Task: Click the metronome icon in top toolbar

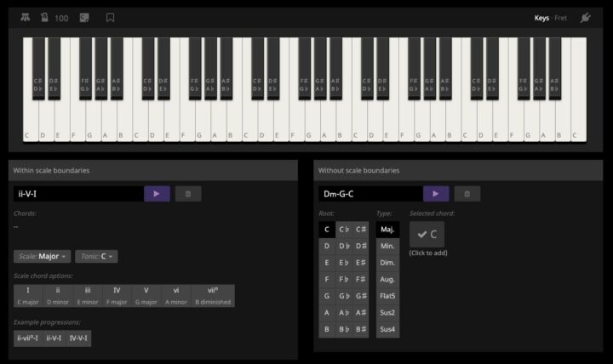Action: point(24,17)
